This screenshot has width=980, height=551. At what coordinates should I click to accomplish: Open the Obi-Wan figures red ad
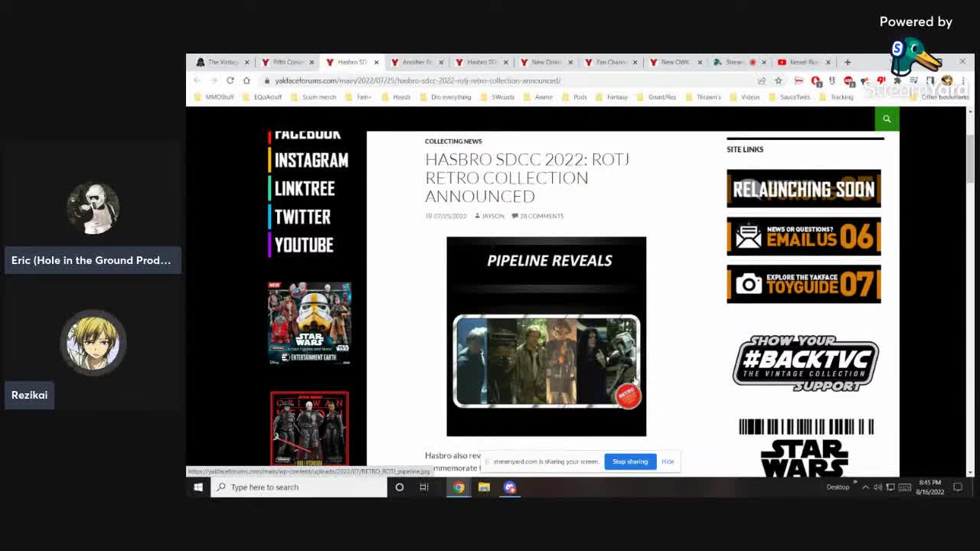click(x=309, y=429)
